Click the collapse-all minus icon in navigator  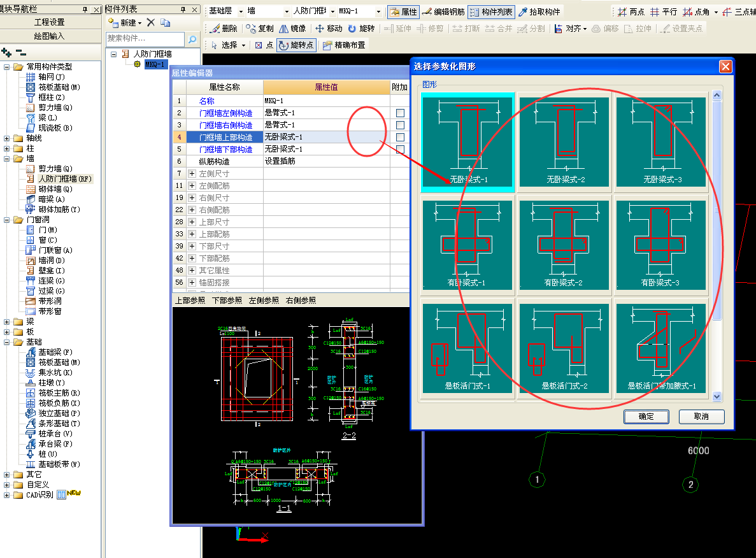tap(21, 52)
